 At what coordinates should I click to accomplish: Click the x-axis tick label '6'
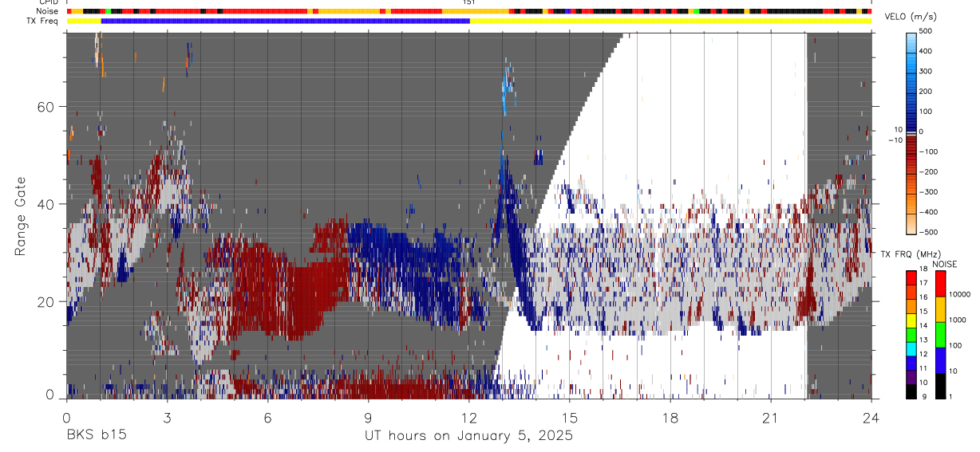click(x=267, y=418)
